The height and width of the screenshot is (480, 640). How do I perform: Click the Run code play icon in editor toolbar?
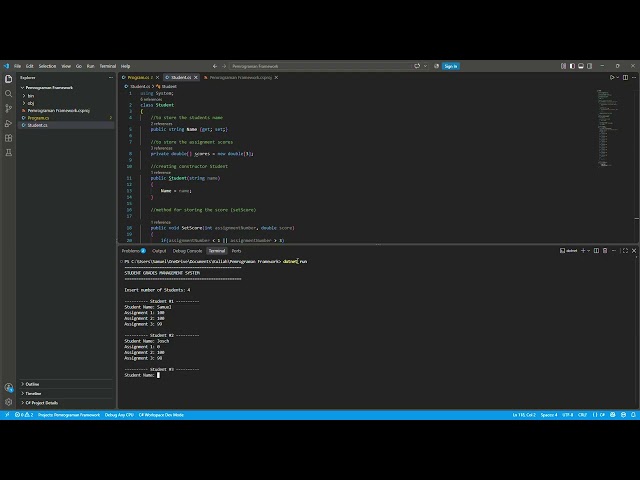click(x=612, y=78)
